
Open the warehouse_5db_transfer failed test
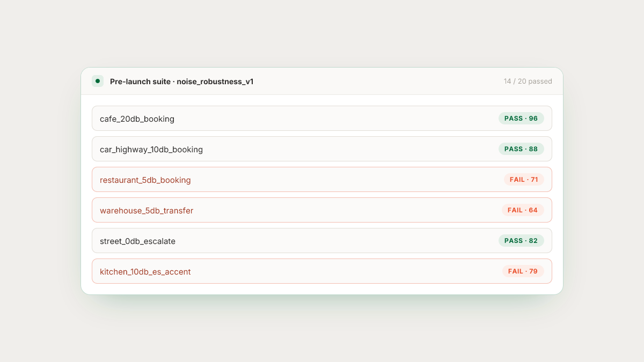point(322,210)
